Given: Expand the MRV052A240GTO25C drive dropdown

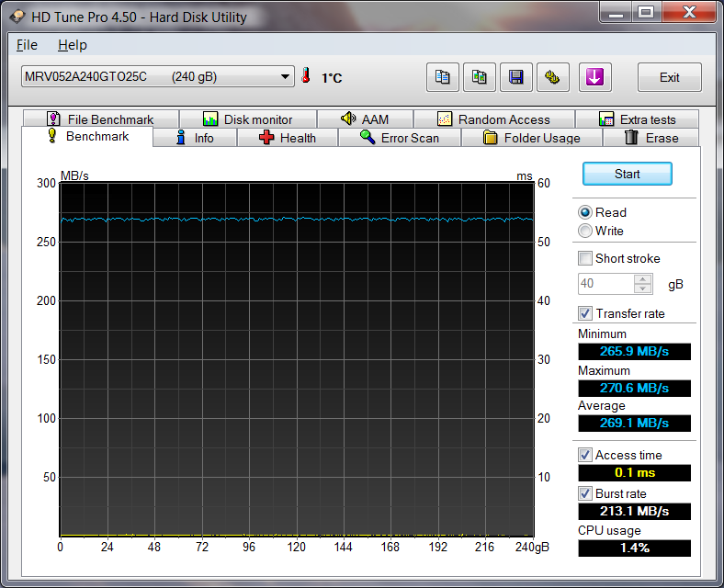Looking at the screenshot, I should [286, 77].
